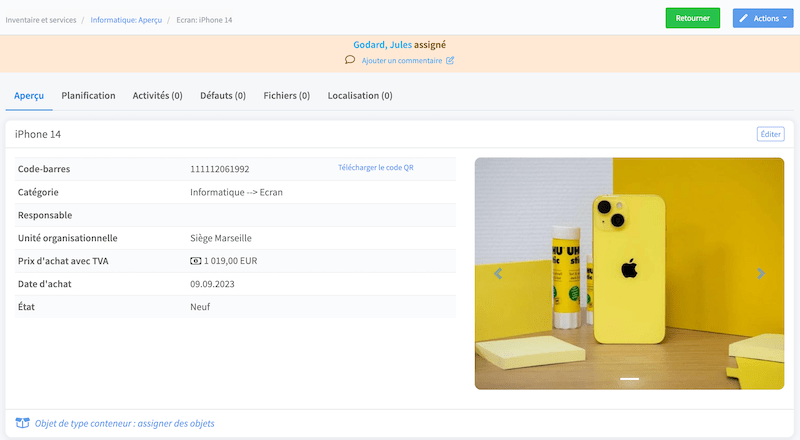Screen dimensions: 800x440
Task: Switch to the Planification tab
Action: point(88,95)
